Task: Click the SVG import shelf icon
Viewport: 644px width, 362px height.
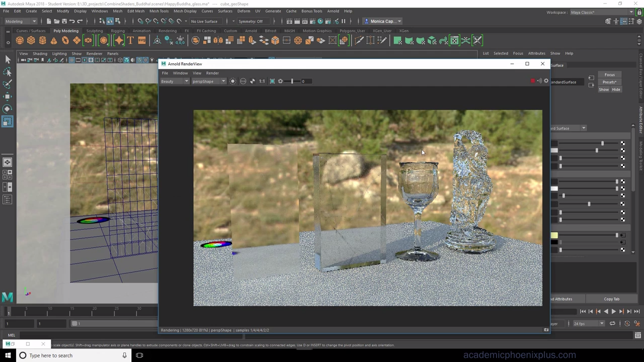Action: [142, 41]
